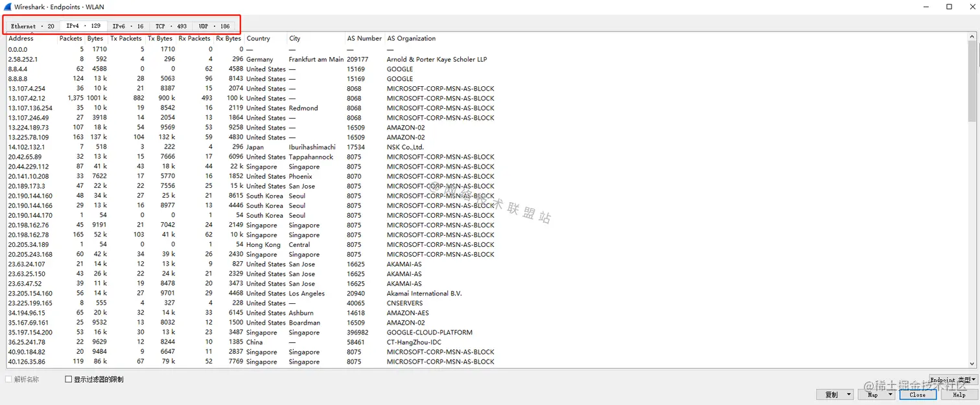The height and width of the screenshot is (405, 980).
Task: Switch to the IPv4 · 129 tab
Action: pyautogui.click(x=84, y=26)
